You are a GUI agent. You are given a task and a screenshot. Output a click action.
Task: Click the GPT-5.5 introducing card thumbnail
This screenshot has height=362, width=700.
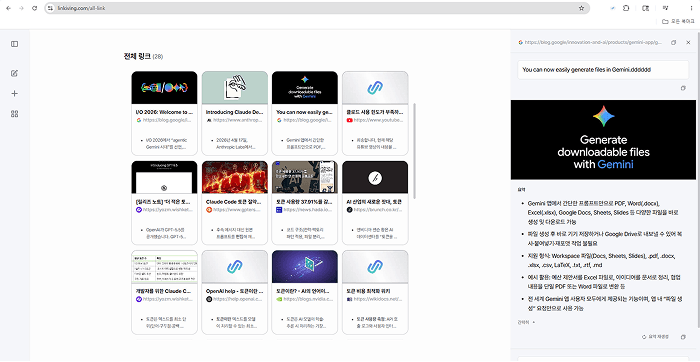(x=164, y=177)
